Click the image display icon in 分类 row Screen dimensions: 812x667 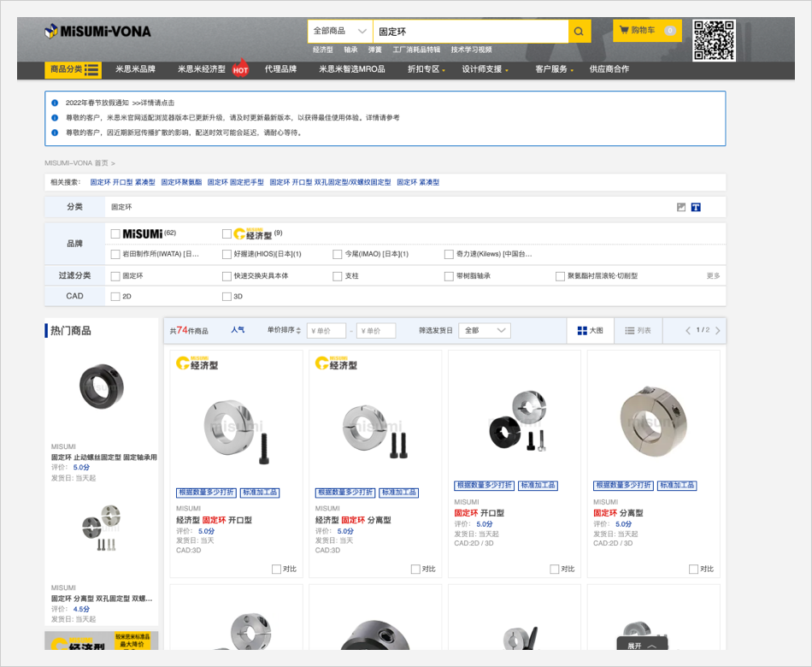(x=681, y=207)
